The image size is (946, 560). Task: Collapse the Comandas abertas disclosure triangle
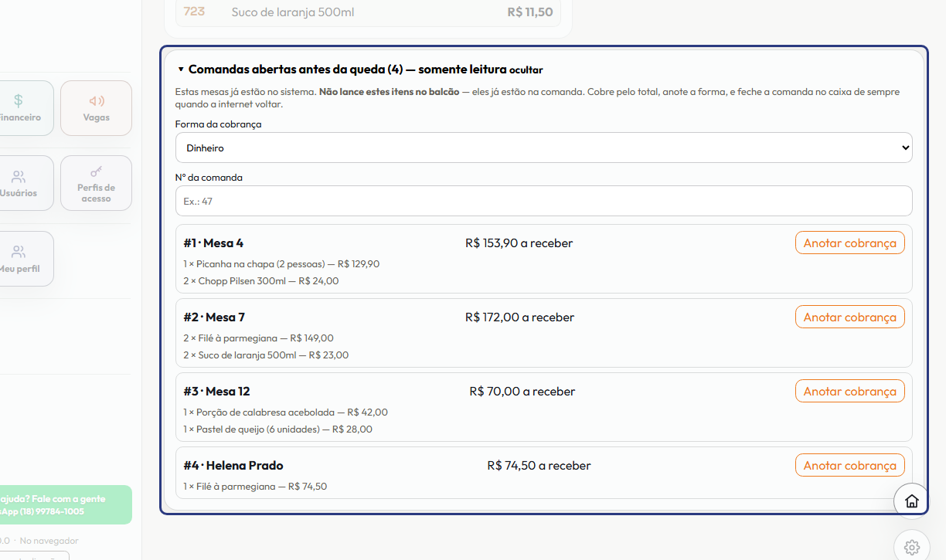tap(181, 70)
